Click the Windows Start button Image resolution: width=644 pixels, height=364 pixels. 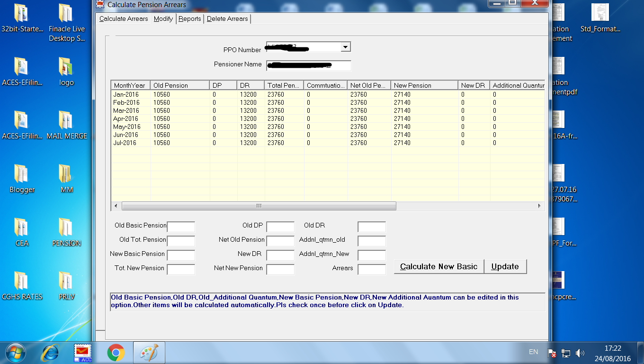click(x=15, y=353)
